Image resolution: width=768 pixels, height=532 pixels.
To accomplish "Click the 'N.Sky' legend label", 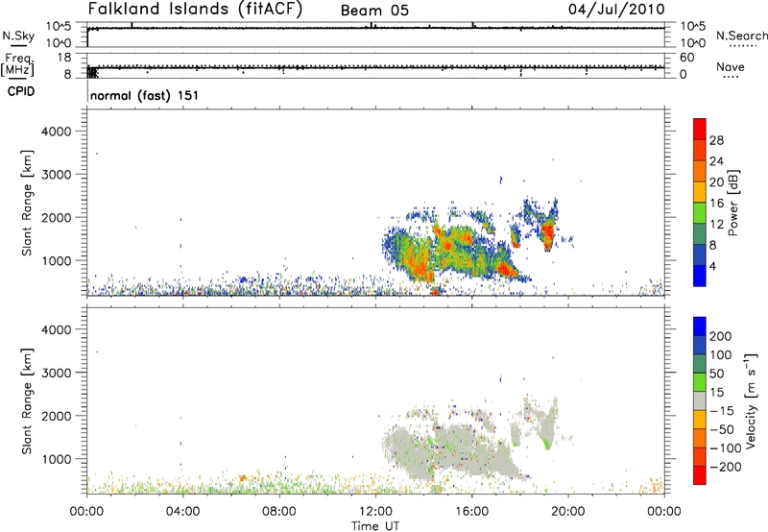I will click(18, 36).
